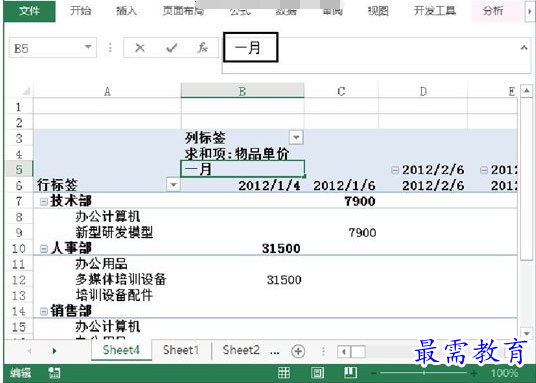Click the Name Box showing B5
This screenshot has width=536, height=383.
point(46,48)
